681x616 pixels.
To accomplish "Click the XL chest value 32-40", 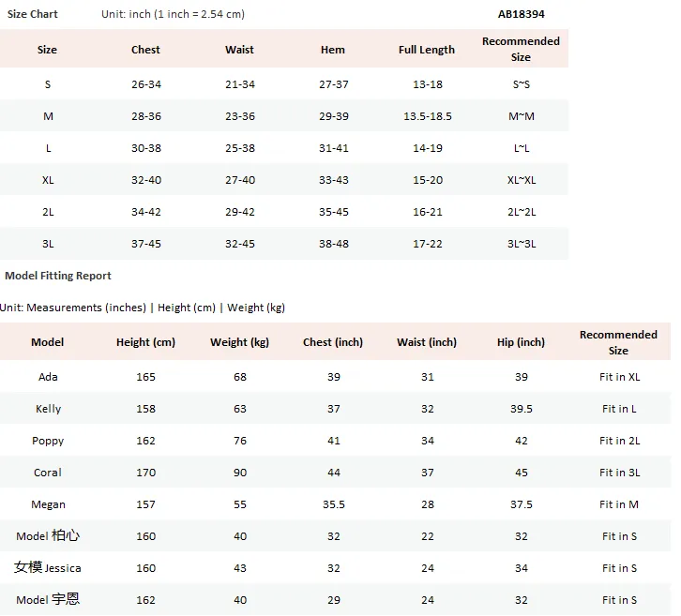I will (x=146, y=180).
